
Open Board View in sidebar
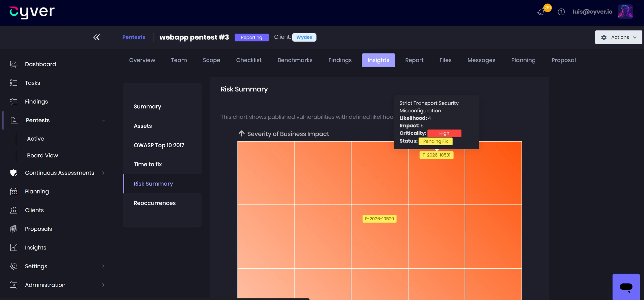[x=43, y=155]
